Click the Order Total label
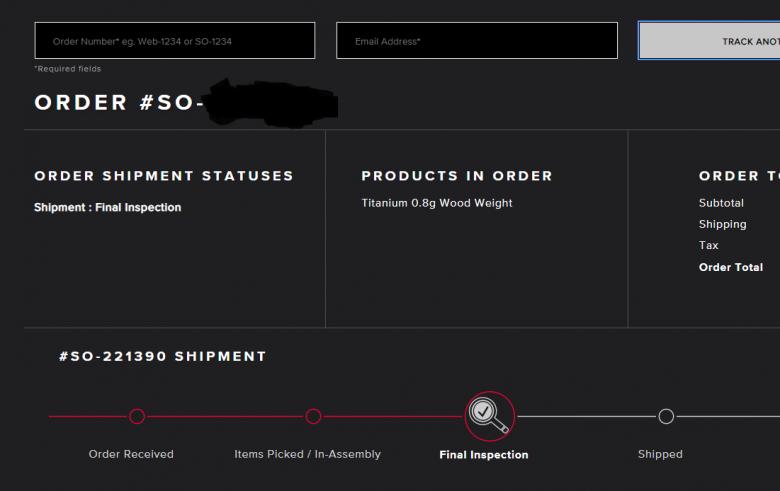The height and width of the screenshot is (491, 780). click(x=731, y=267)
